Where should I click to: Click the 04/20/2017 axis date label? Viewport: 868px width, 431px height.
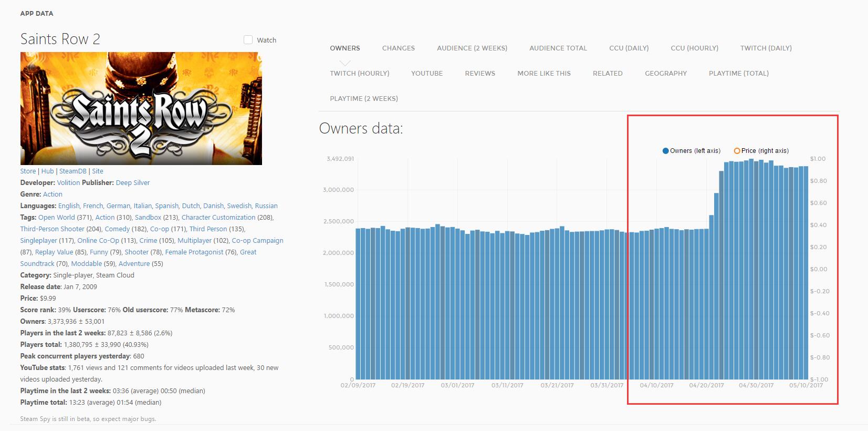click(x=706, y=385)
